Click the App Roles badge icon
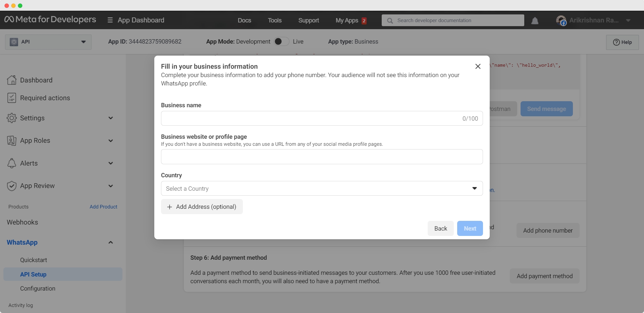The height and width of the screenshot is (313, 644). click(x=12, y=140)
